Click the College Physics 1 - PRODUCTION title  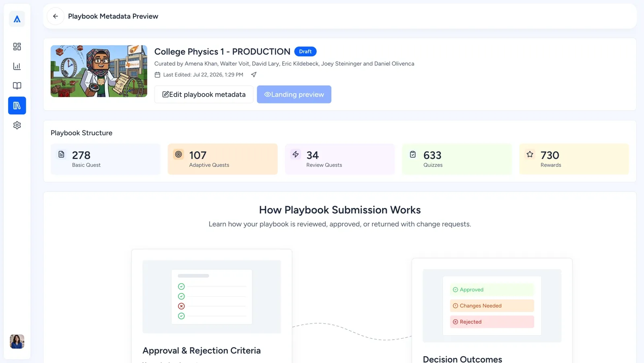[x=222, y=52]
